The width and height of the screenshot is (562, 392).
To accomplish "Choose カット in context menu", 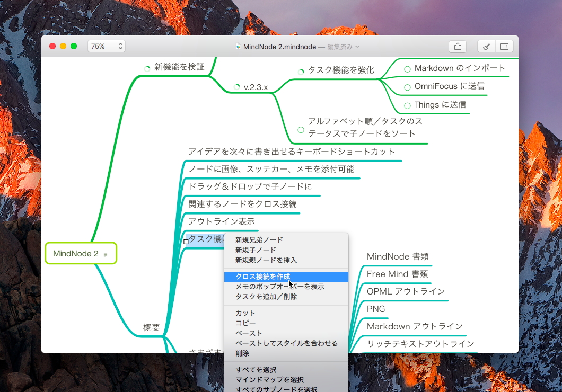I will point(286,313).
